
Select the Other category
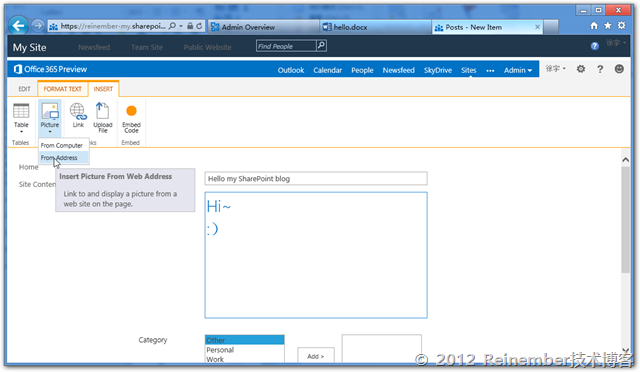[x=244, y=340]
